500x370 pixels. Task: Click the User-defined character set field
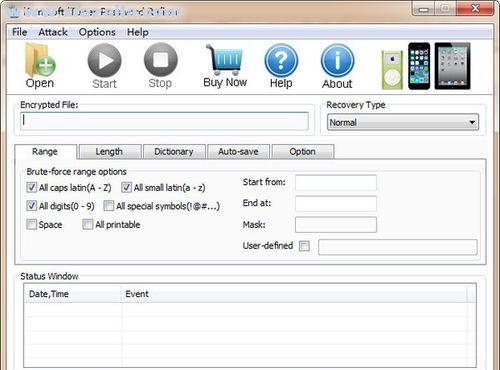[x=398, y=247]
